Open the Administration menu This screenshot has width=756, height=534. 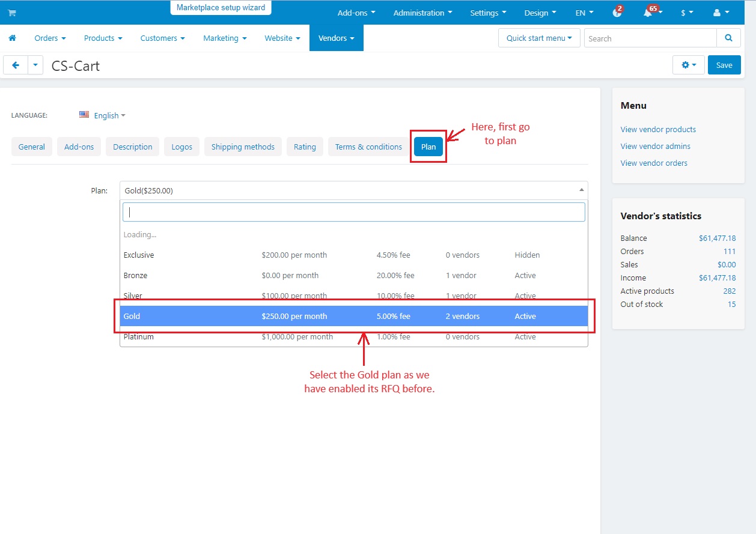pos(423,13)
